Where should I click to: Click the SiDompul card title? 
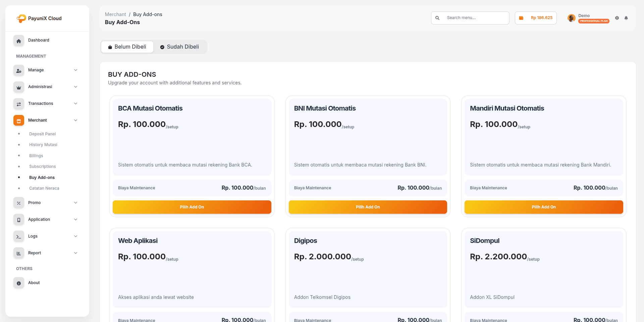pos(485,241)
